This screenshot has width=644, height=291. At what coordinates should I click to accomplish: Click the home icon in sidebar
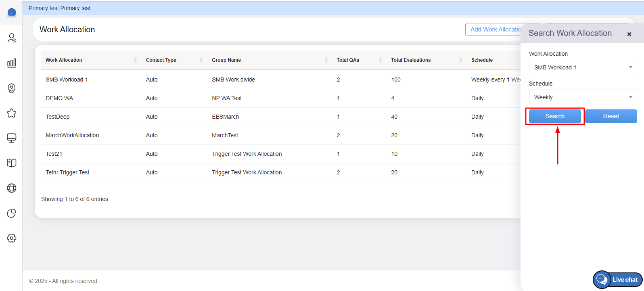pyautogui.click(x=12, y=12)
